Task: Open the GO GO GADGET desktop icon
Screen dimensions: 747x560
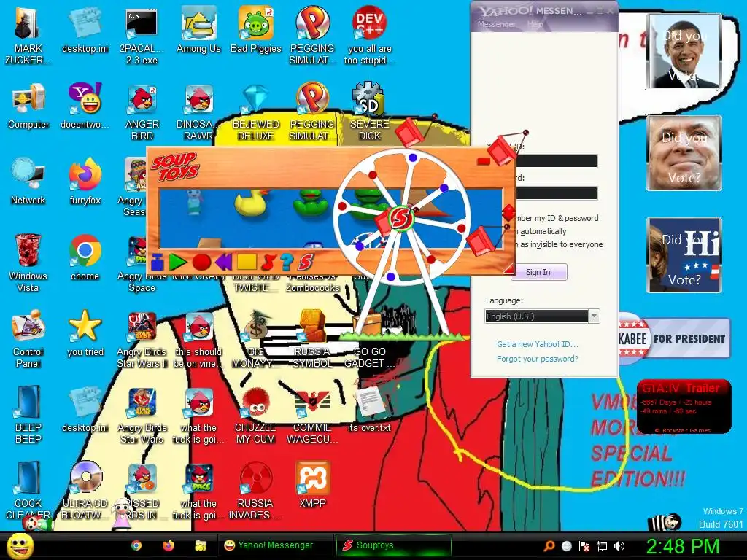Action: point(369,339)
